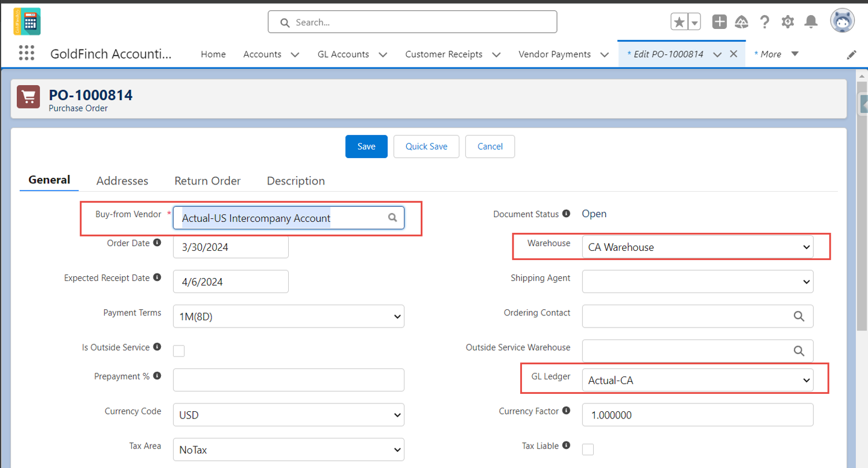Open the Warehouse dropdown

pyautogui.click(x=697, y=247)
